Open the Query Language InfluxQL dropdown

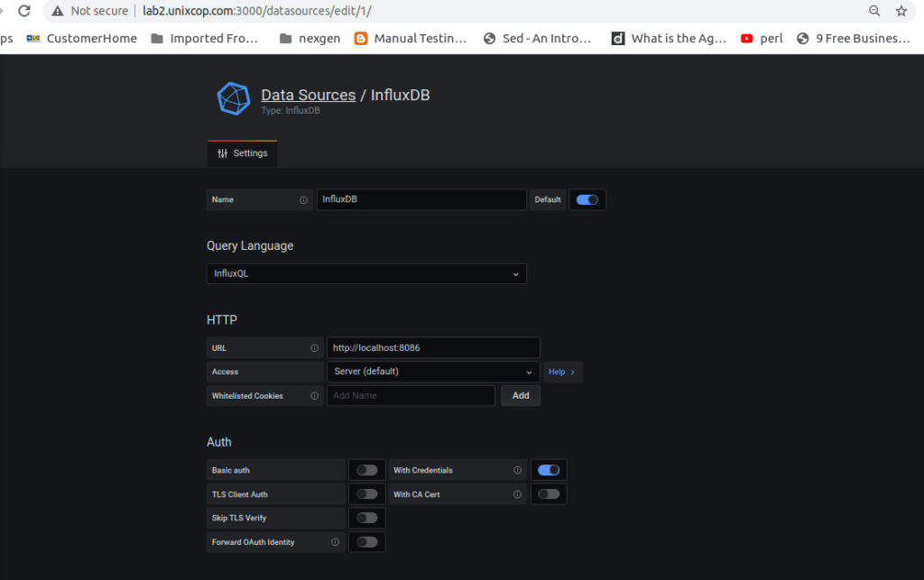coord(366,274)
